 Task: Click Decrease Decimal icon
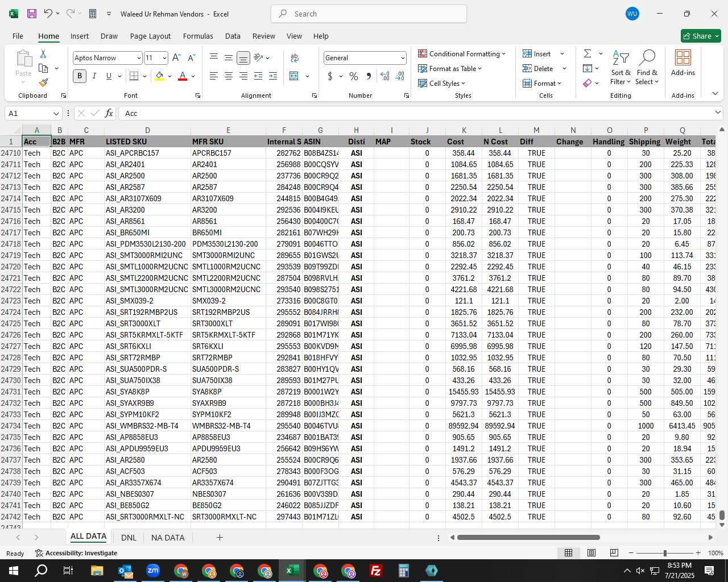[x=400, y=76]
